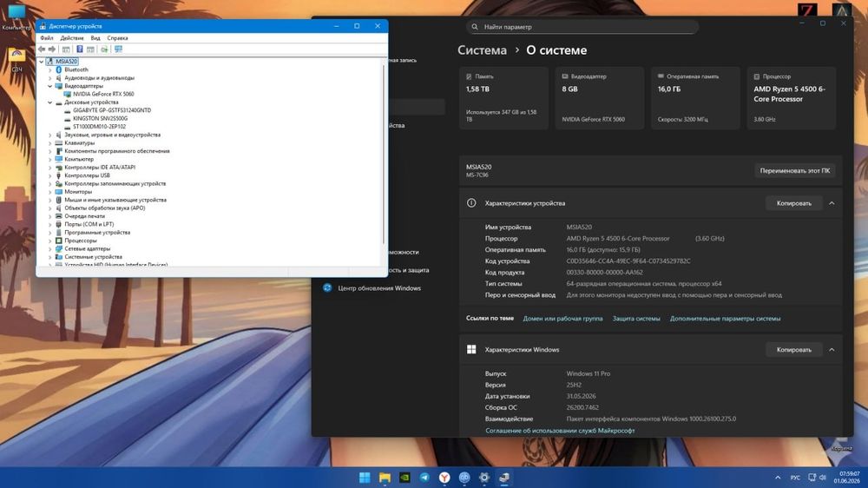Open Windows Start button on taskbar
This screenshot has width=868, height=488.
coord(365,478)
